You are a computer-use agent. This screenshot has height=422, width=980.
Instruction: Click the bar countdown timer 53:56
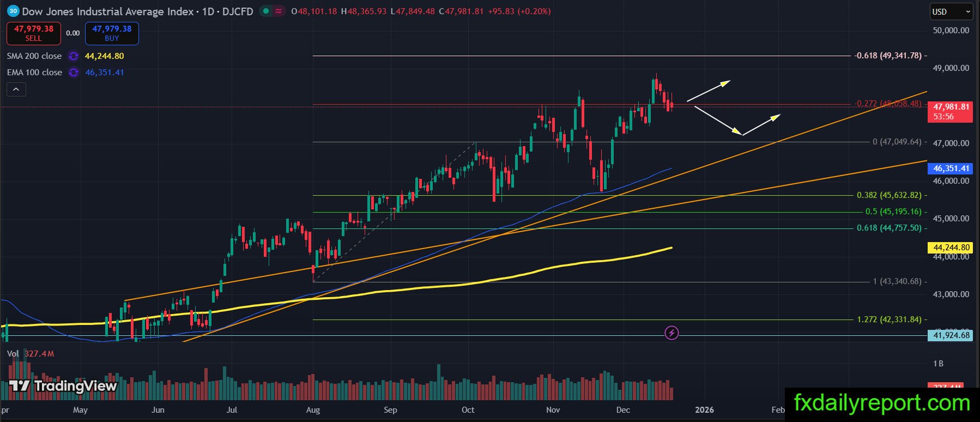pyautogui.click(x=943, y=117)
